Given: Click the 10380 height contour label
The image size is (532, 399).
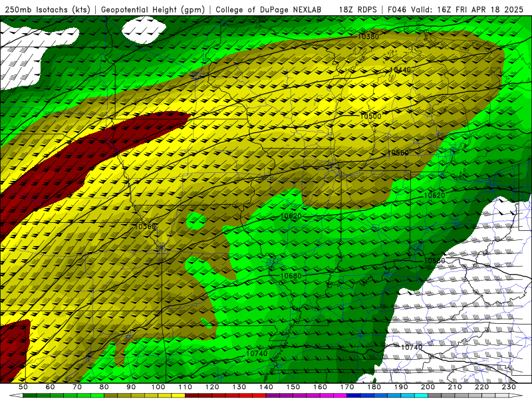Looking at the screenshot, I should tap(368, 37).
